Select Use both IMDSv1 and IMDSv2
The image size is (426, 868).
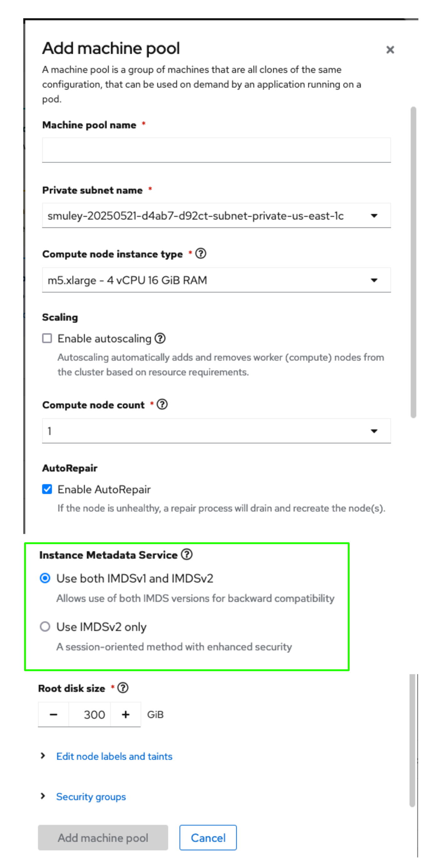[45, 578]
